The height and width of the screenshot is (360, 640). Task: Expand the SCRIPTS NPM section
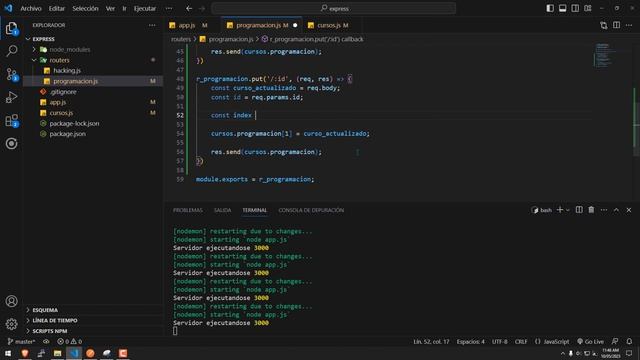click(x=93, y=331)
